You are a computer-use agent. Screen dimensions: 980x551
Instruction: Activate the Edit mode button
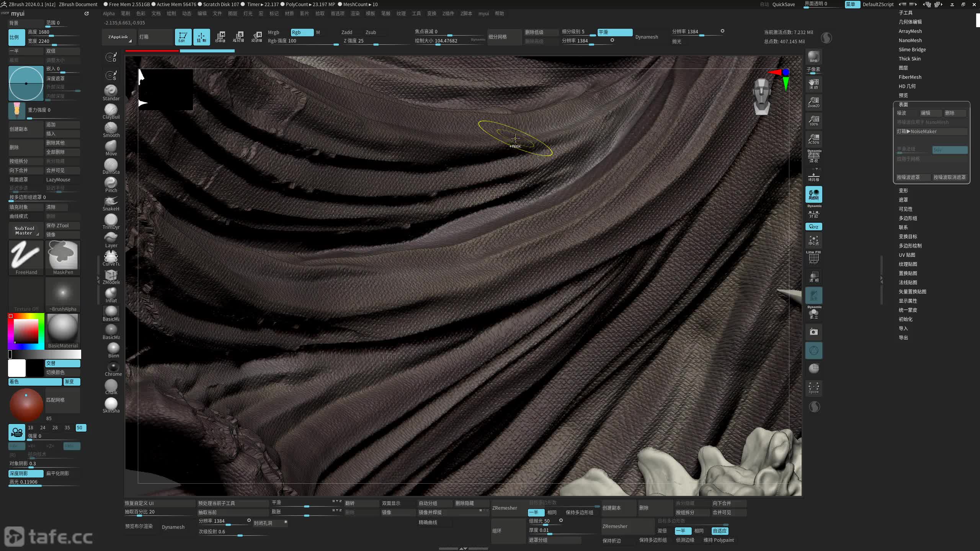pos(183,37)
